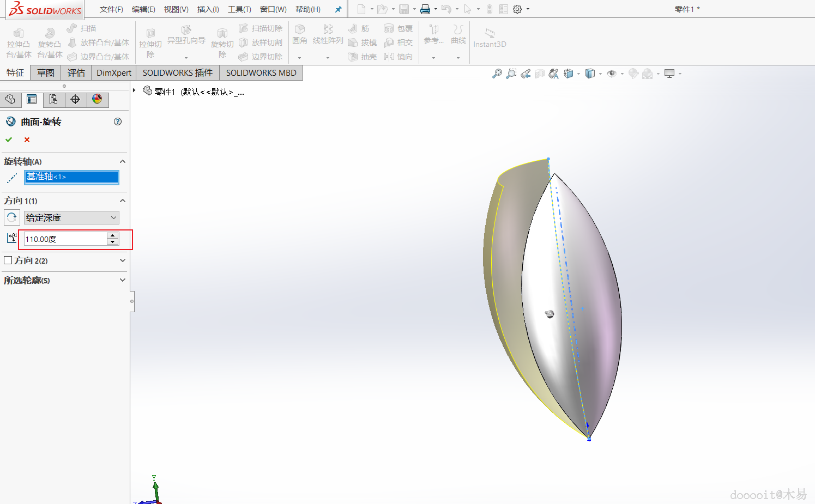Open the 插入 menu
815x504 pixels.
click(x=208, y=9)
